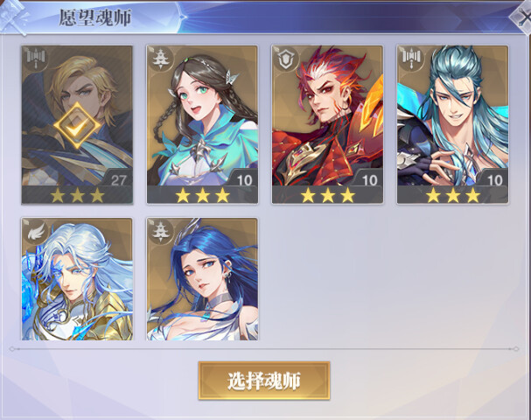The height and width of the screenshot is (420, 531).
Task: Click the hammer emblem in title bar
Action: coord(13,17)
